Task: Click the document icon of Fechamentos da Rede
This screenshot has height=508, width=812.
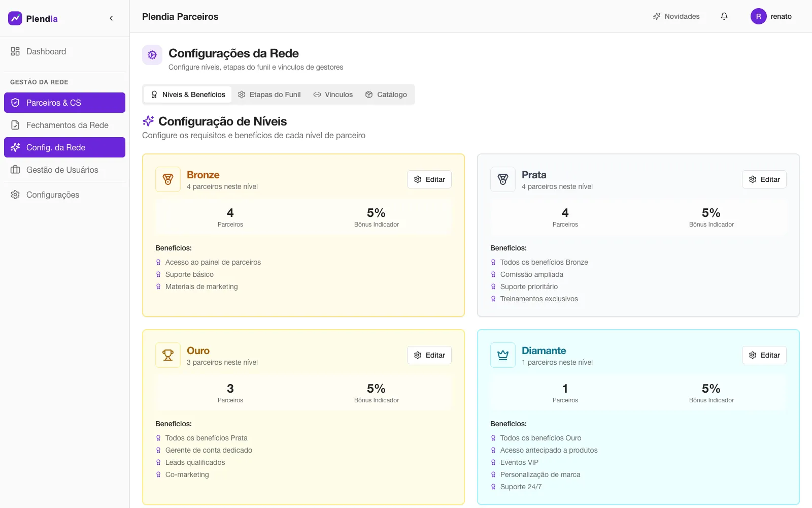Action: (15, 125)
